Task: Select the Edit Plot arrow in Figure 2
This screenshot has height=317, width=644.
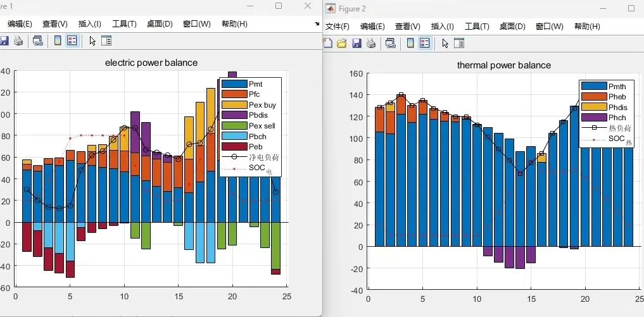Action: click(445, 43)
